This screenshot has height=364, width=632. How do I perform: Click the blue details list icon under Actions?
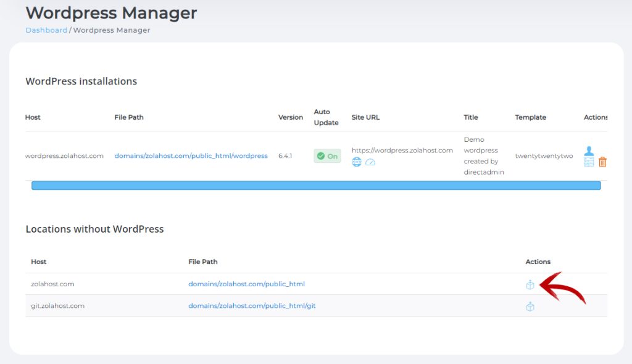click(589, 162)
